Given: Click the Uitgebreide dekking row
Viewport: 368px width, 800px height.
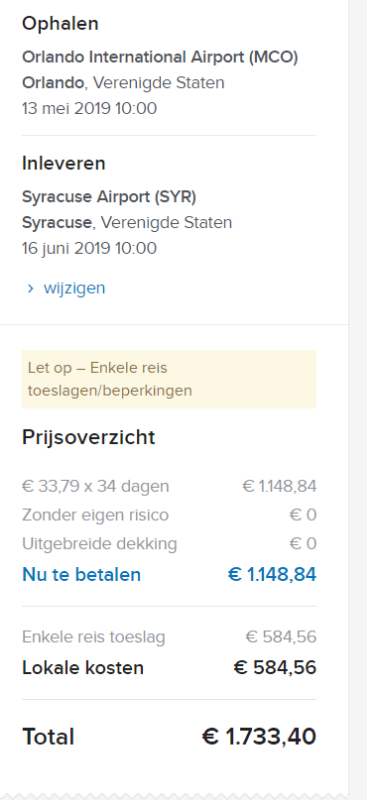Looking at the screenshot, I should coord(169,544).
